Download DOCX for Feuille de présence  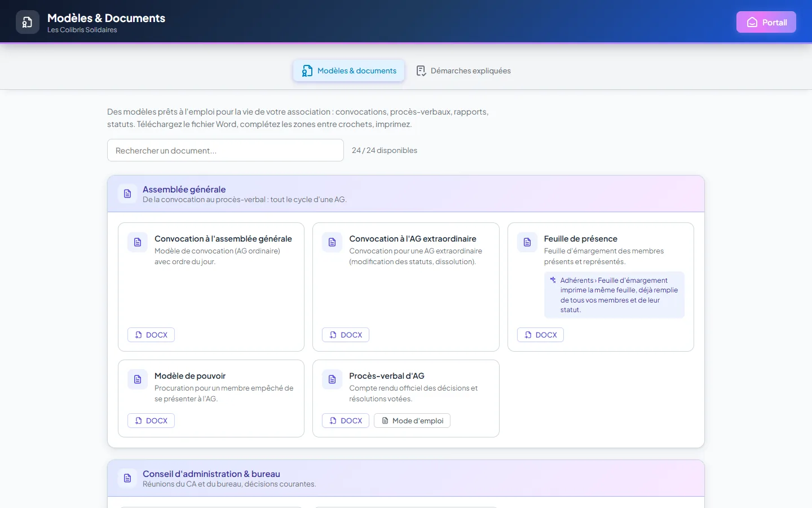540,335
